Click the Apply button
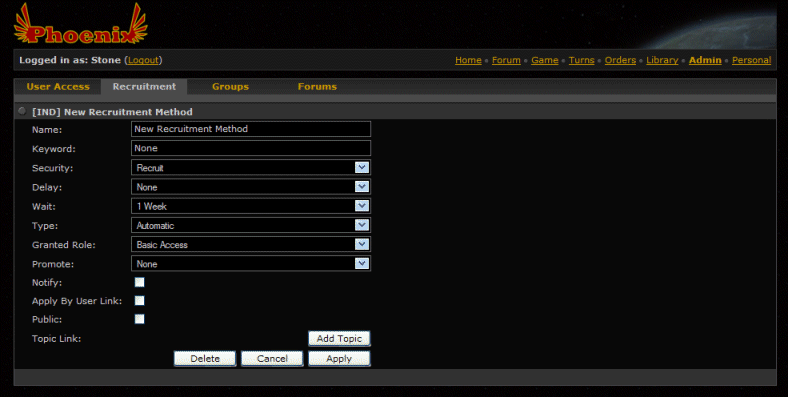Image resolution: width=788 pixels, height=397 pixels. click(339, 359)
